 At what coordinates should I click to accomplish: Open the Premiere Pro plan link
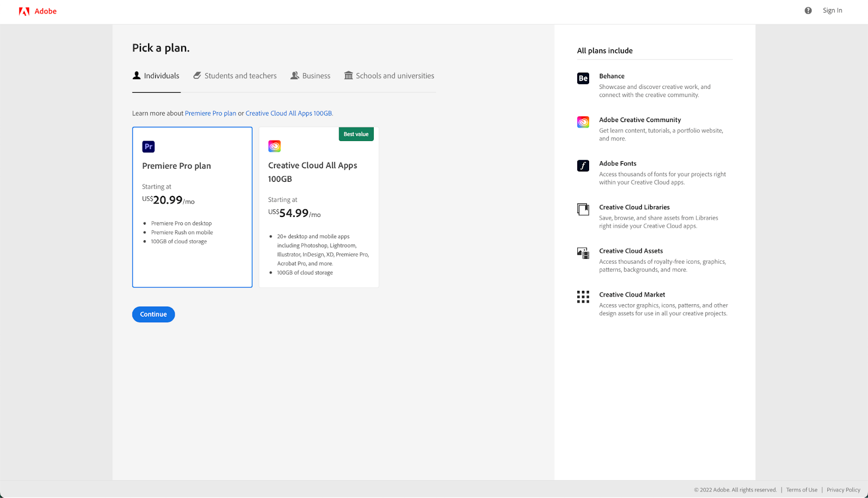tap(210, 113)
